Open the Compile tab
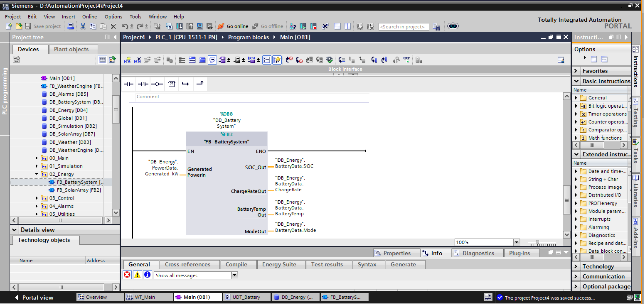The width and height of the screenshot is (644, 304). (x=238, y=265)
